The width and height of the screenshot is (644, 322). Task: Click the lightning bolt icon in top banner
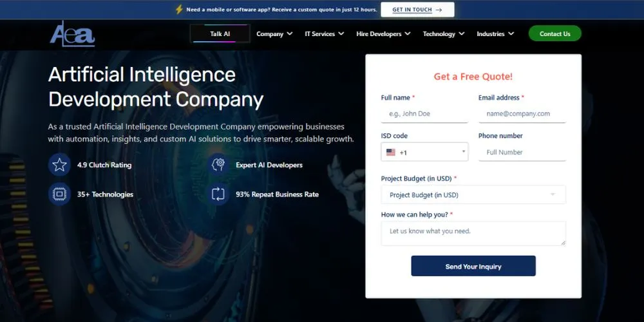tap(179, 10)
